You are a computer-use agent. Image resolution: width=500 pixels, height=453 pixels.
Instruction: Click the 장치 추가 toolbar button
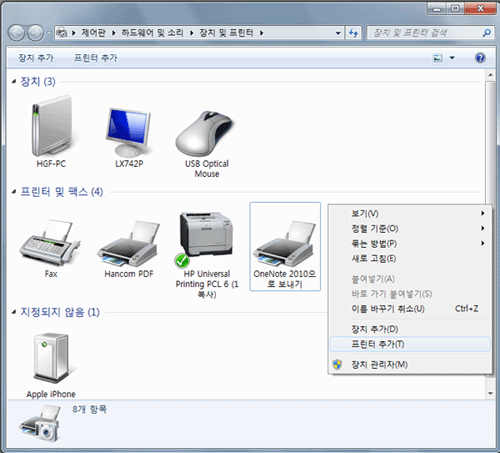tap(36, 58)
